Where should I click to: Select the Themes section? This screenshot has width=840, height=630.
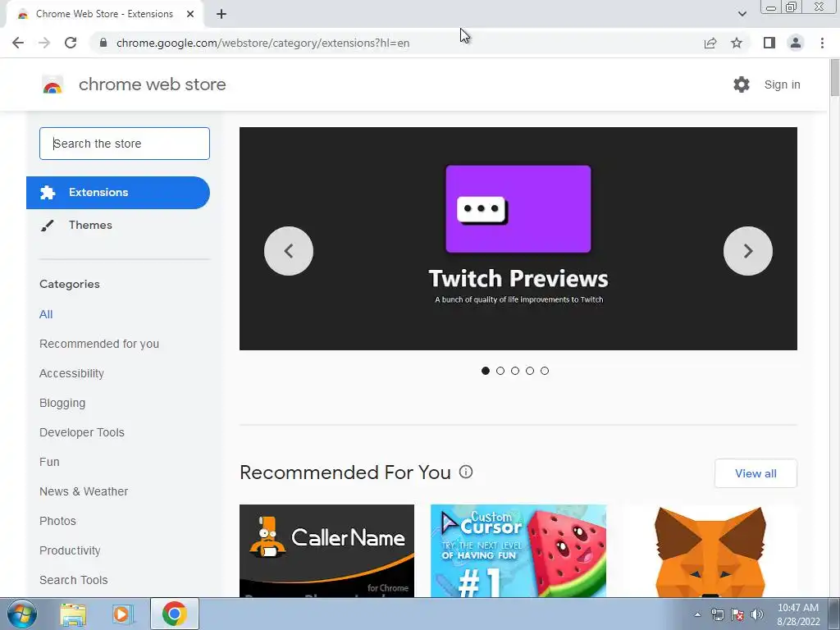pyautogui.click(x=90, y=225)
